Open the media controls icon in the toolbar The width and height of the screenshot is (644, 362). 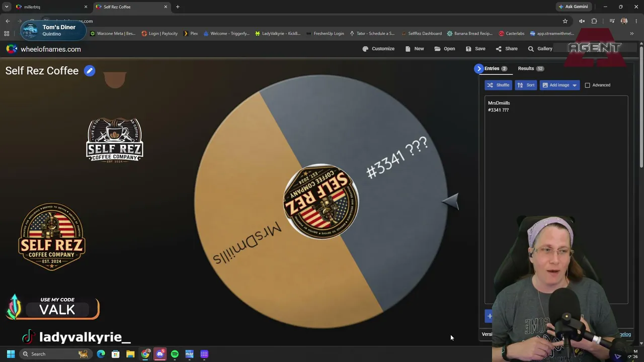click(x=612, y=21)
